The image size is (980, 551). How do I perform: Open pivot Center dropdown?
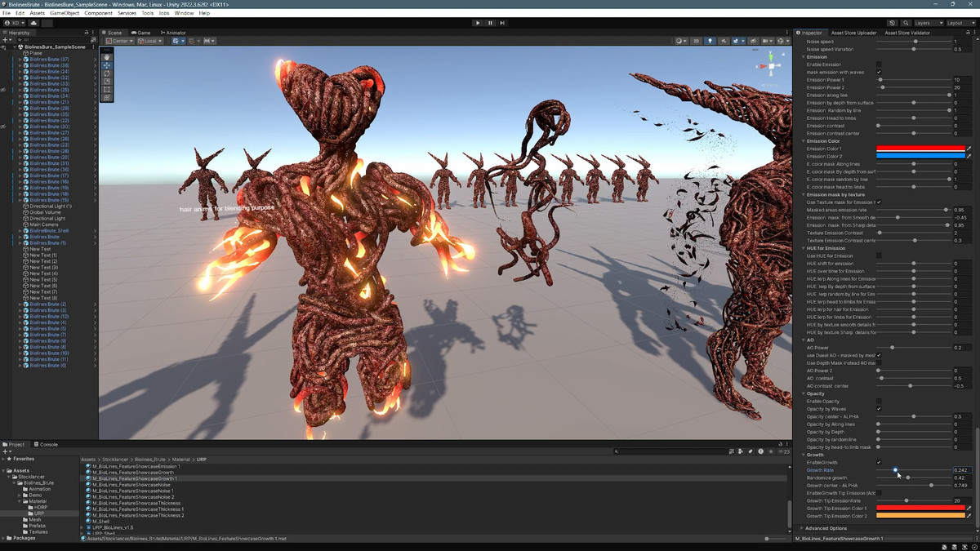119,41
